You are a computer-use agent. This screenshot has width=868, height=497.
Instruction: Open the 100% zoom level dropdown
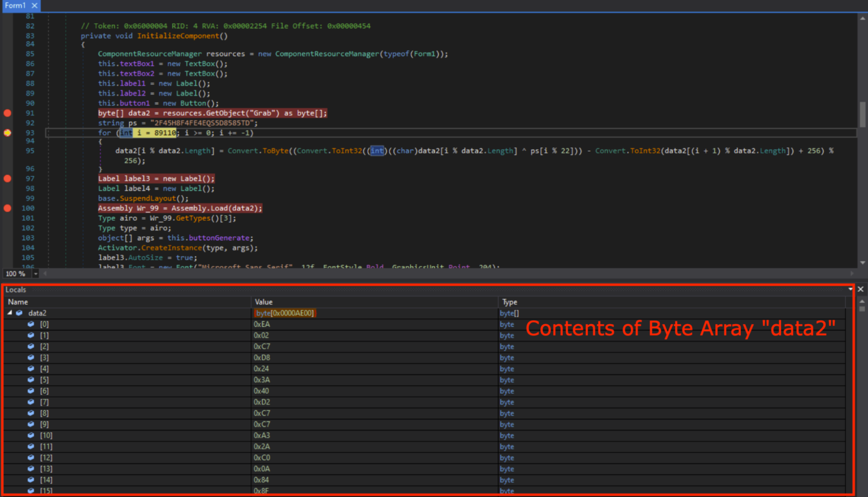35,273
